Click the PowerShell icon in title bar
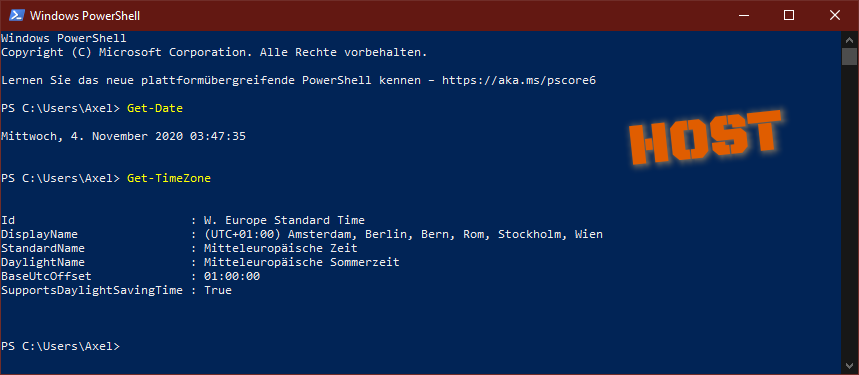Viewport: 859px width, 375px height. 16,15
